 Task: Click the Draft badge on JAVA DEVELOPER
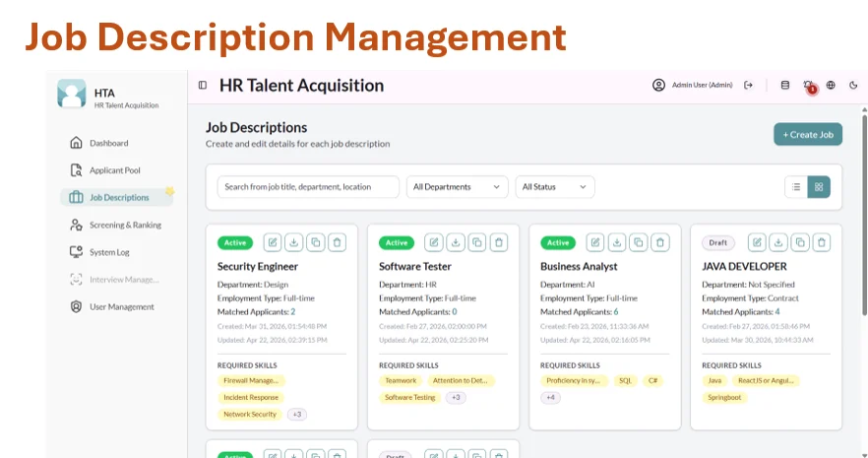718,242
